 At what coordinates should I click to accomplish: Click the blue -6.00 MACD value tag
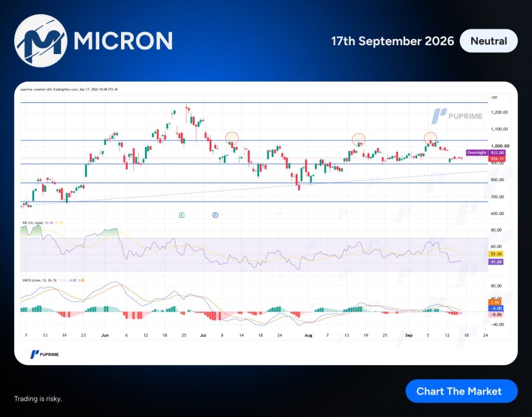(495, 308)
